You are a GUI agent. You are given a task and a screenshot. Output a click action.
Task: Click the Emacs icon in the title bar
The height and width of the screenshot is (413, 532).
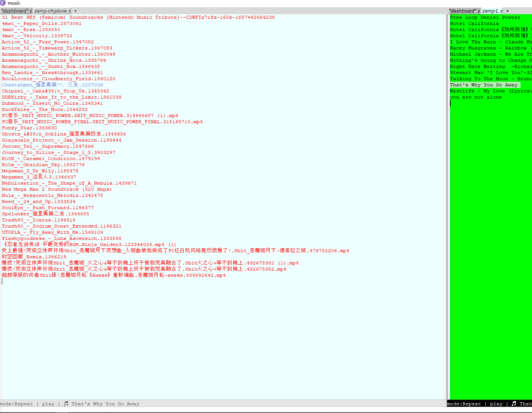point(3,3)
